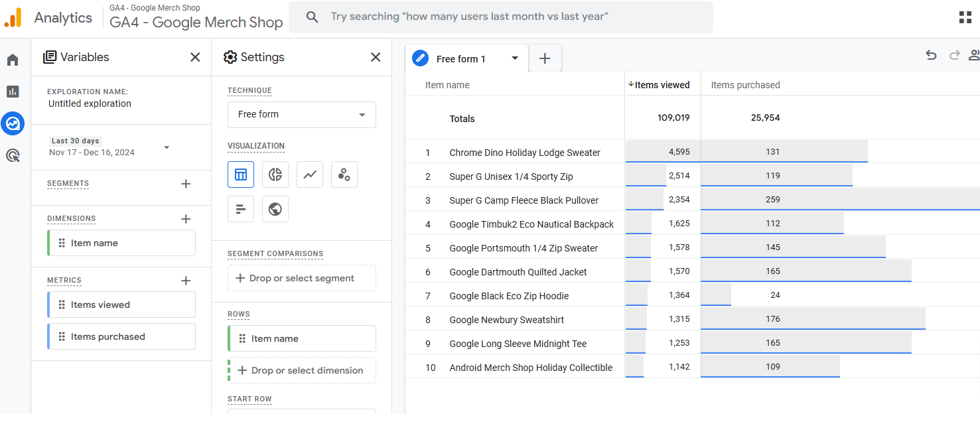Add a new metric with plus icon

(186, 281)
